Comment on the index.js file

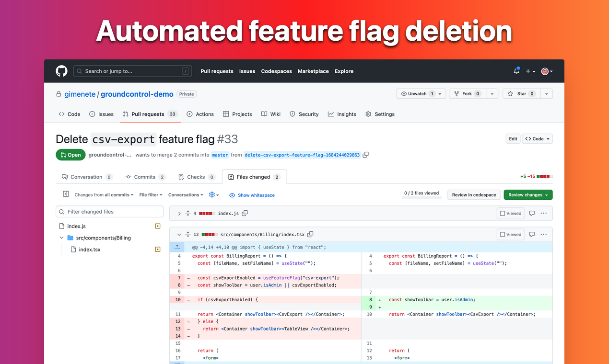tap(532, 213)
